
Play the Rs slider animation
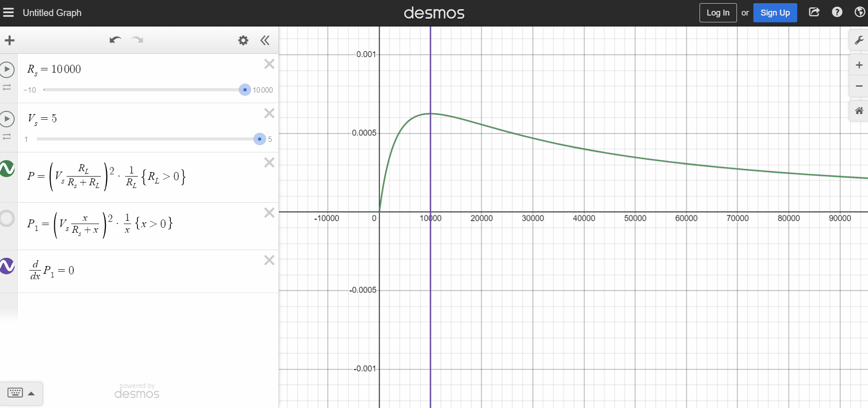click(7, 69)
